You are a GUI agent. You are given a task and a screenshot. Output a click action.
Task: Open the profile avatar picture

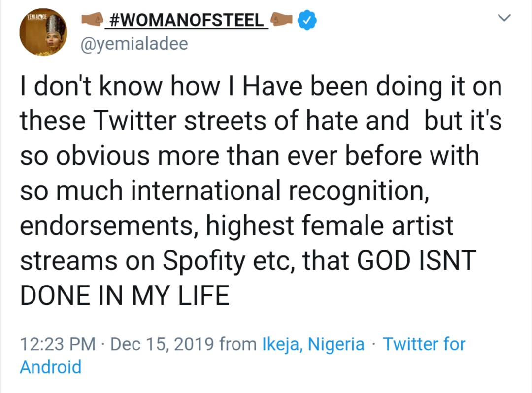tap(43, 33)
